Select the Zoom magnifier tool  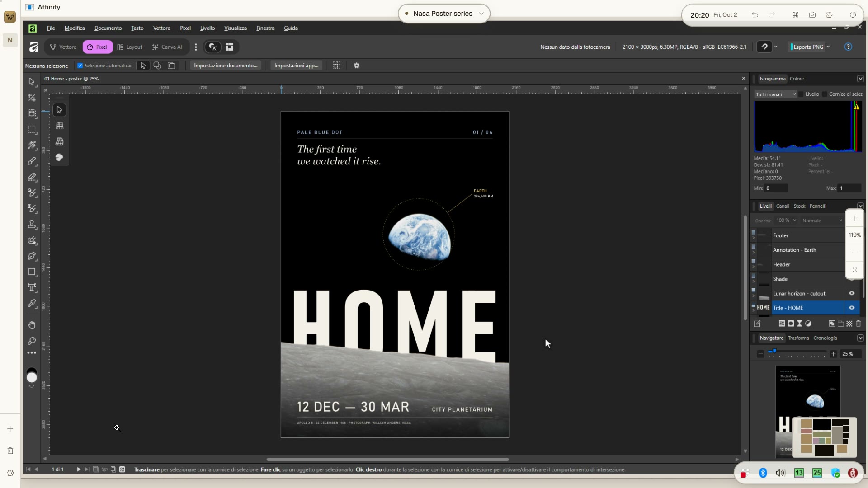(x=32, y=341)
